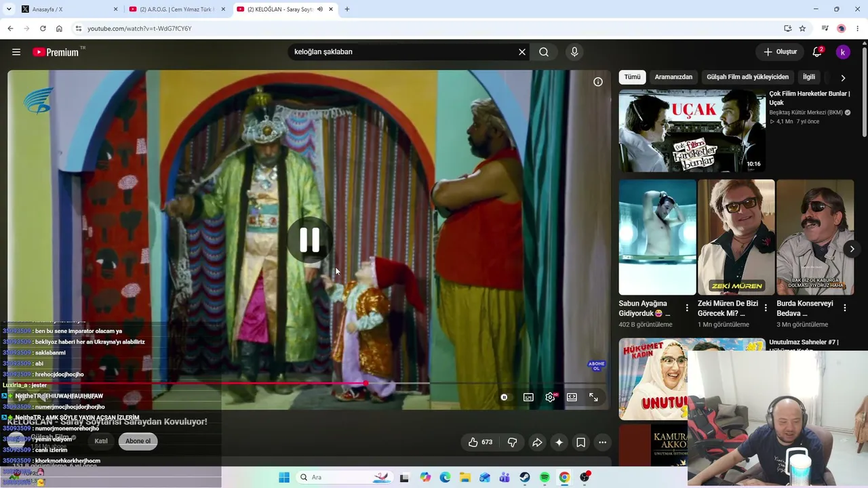The width and height of the screenshot is (868, 488).
Task: Open the Windows Start menu
Action: point(284,477)
